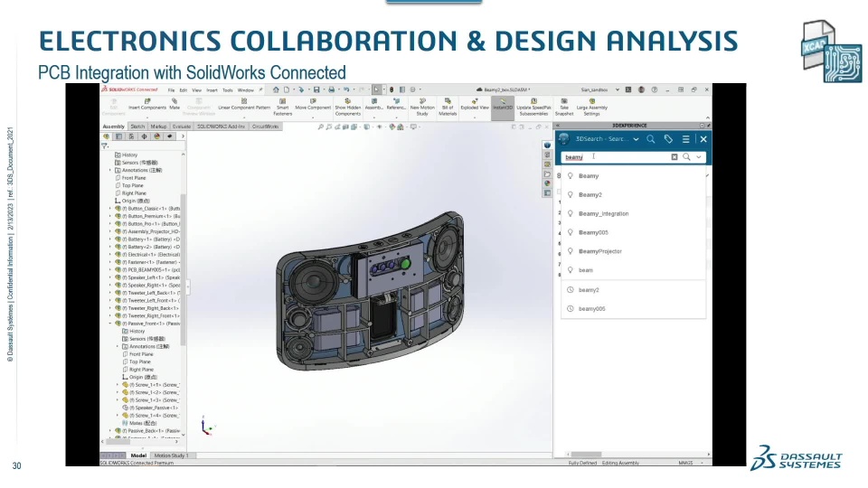Select the Motion Study 1 tab
This screenshot has width=868, height=488.
click(x=171, y=455)
